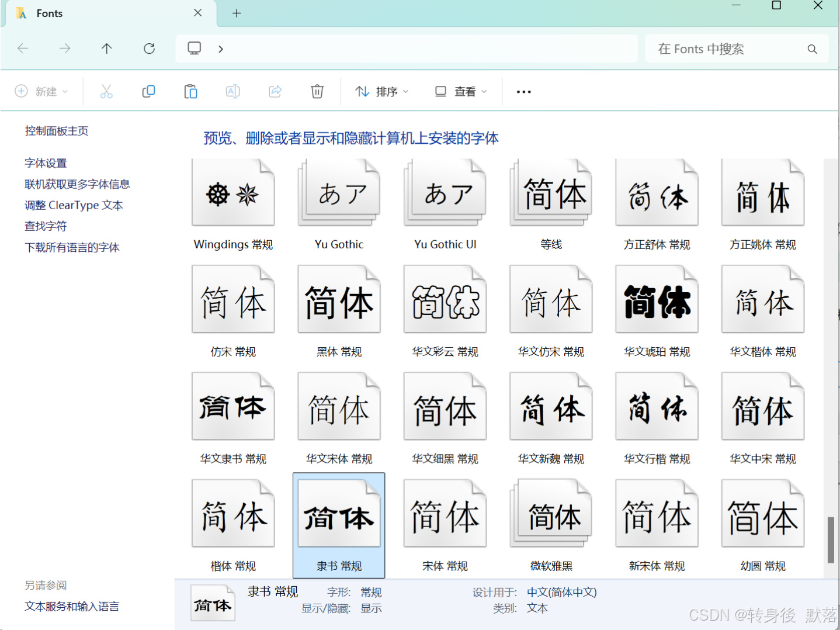
Task: Open 下载所有语言的字体 link
Action: [x=72, y=247]
